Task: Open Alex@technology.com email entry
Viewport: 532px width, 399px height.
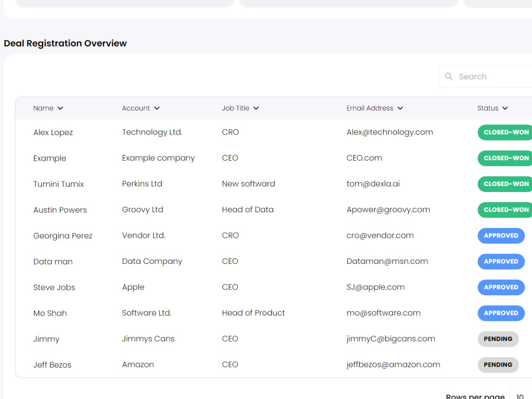Action: tap(389, 132)
